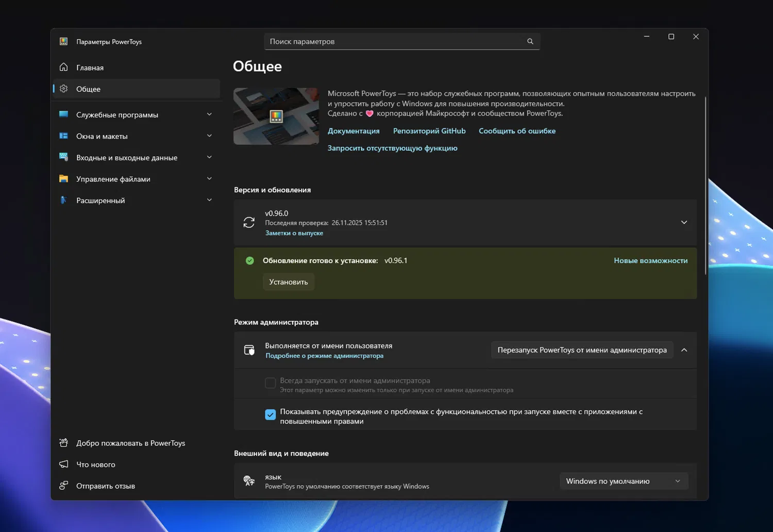Click the Новые возможности link

pyautogui.click(x=651, y=260)
